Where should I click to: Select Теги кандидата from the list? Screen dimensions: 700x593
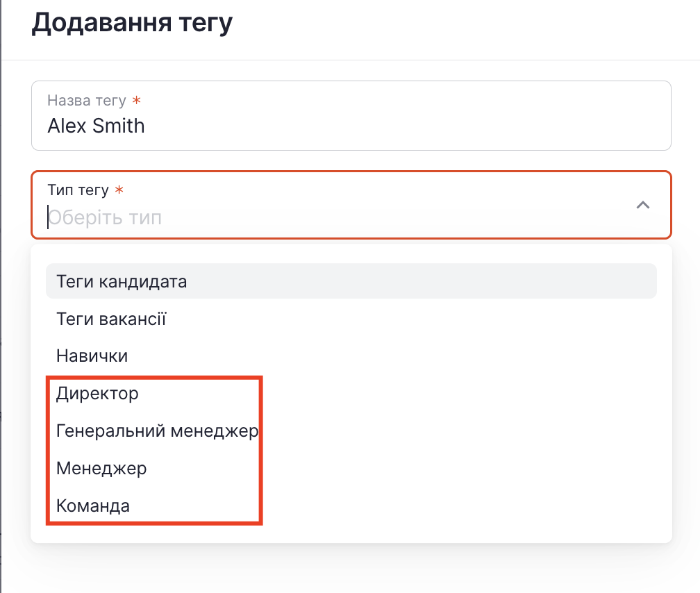[x=122, y=282]
